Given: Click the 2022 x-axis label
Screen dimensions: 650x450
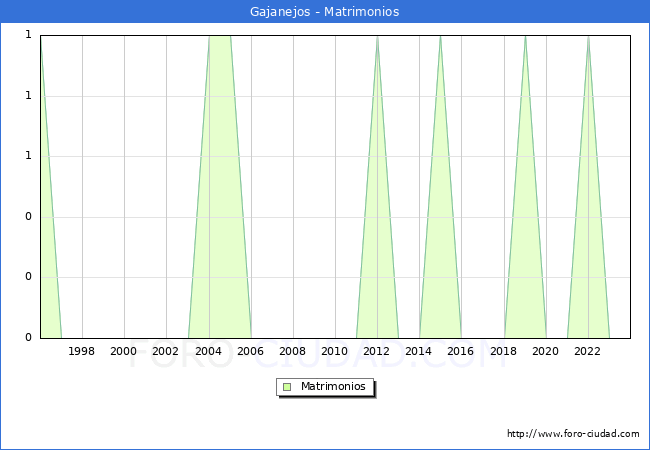Looking at the screenshot, I should pos(587,351).
